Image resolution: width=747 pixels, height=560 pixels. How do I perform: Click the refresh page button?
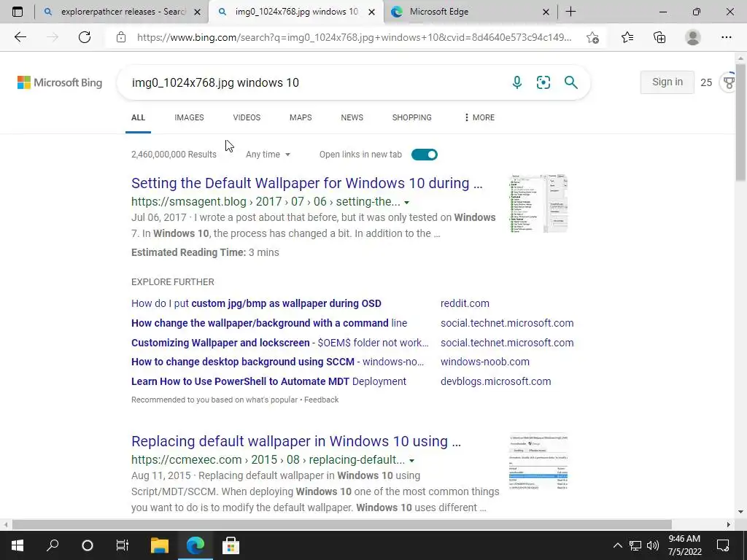pos(85,37)
